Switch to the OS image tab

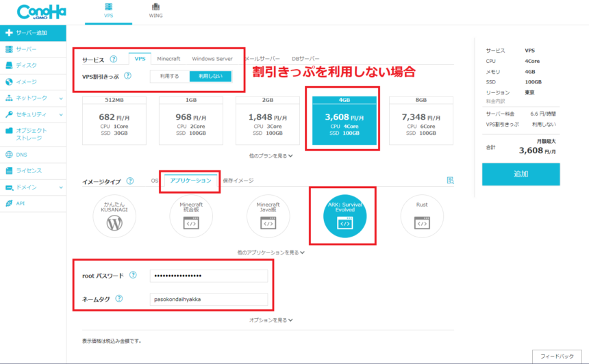point(154,181)
